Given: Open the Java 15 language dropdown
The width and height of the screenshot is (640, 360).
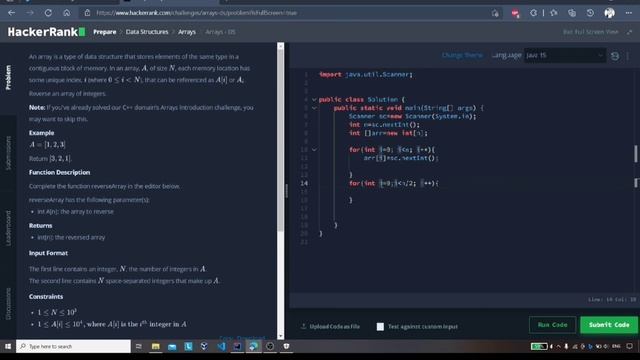Looking at the screenshot, I should (x=564, y=55).
